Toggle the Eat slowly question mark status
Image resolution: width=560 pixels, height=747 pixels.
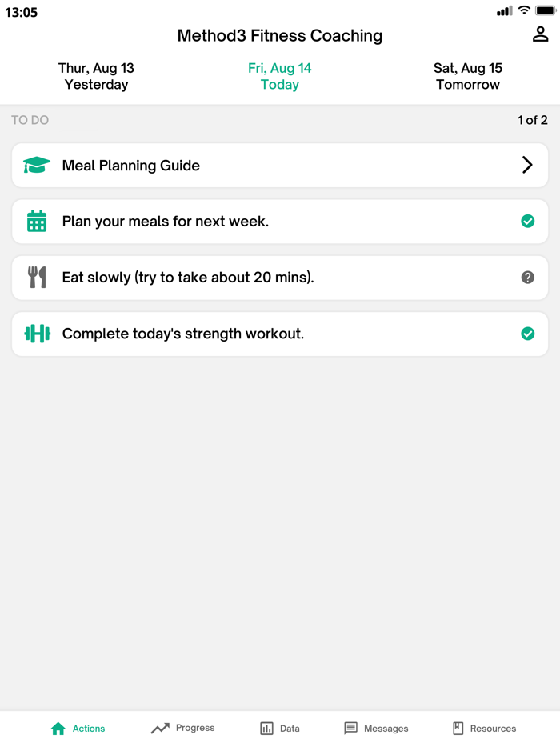[x=527, y=278]
